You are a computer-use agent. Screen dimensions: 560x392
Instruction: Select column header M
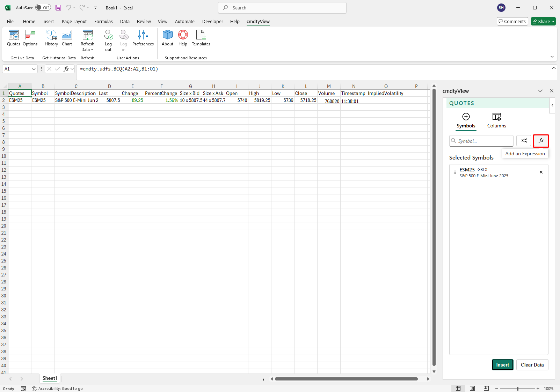pos(329,86)
